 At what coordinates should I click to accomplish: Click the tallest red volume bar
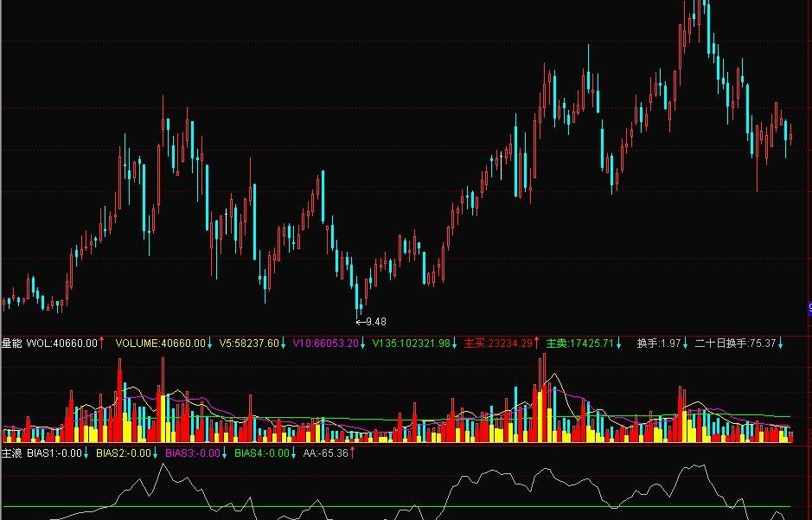[544, 398]
